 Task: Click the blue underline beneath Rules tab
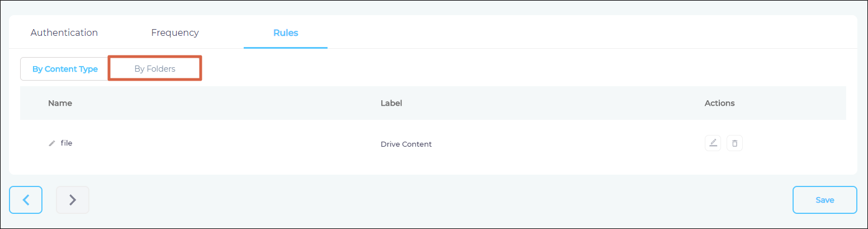(286, 48)
